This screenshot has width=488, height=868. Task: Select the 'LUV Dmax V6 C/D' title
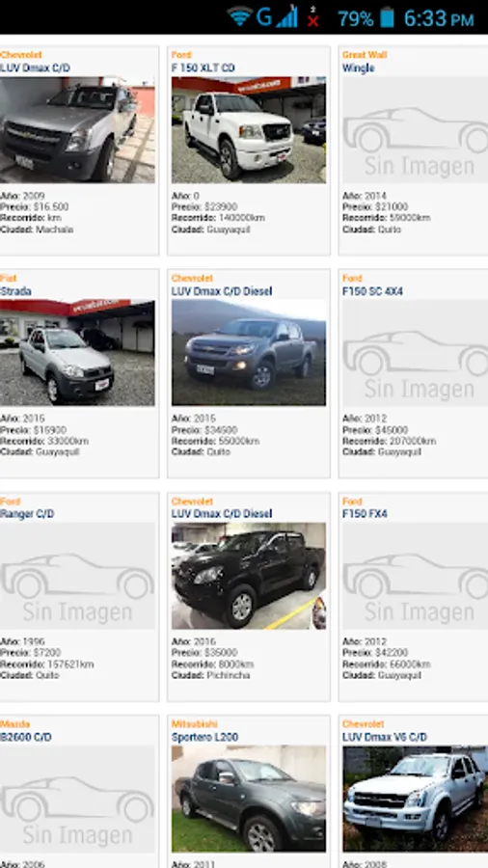pyautogui.click(x=385, y=738)
